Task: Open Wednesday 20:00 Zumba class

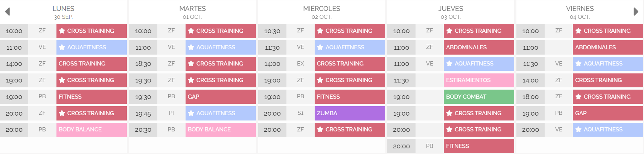Action: (350, 113)
